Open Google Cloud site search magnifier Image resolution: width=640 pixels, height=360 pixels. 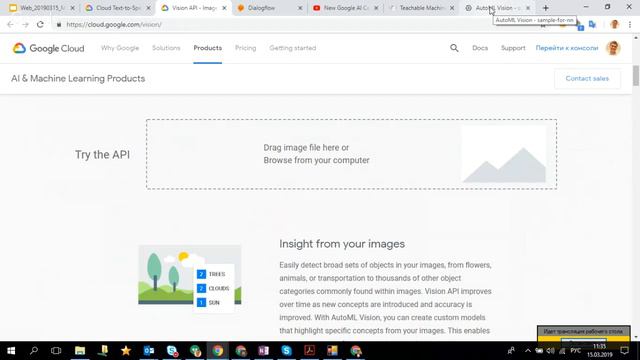coord(454,48)
